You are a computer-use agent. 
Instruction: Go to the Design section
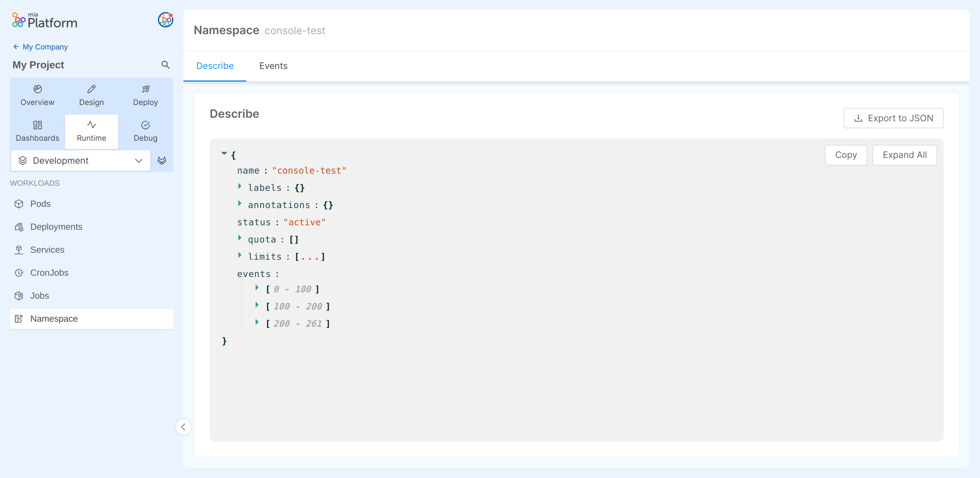tap(91, 95)
